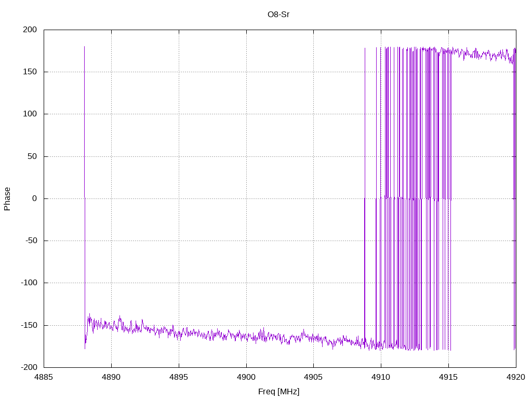
Task: Click y-axis tick label 200
Action: [30, 30]
